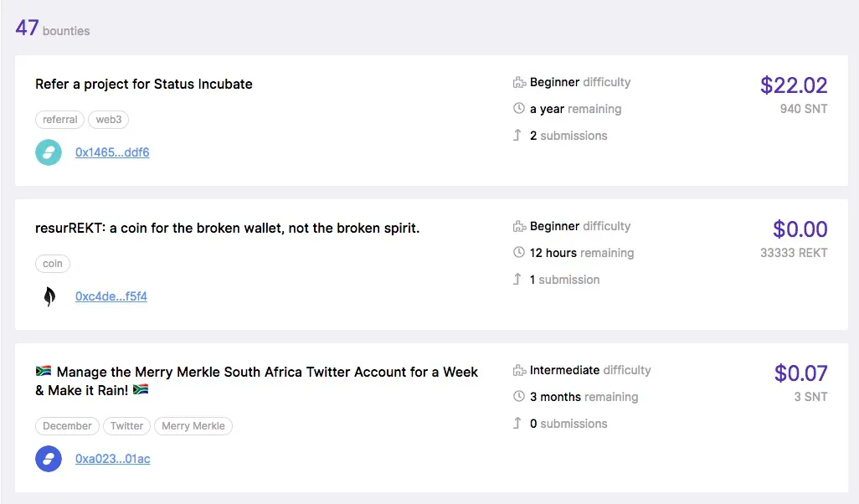Open the resurREKT coin bounty title
This screenshot has height=504, width=859.
[228, 228]
